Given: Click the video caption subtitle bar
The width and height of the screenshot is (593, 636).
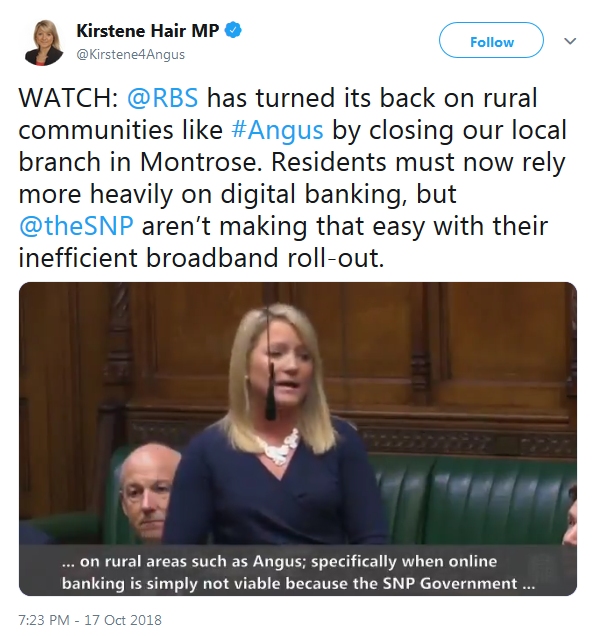Looking at the screenshot, I should (x=298, y=572).
